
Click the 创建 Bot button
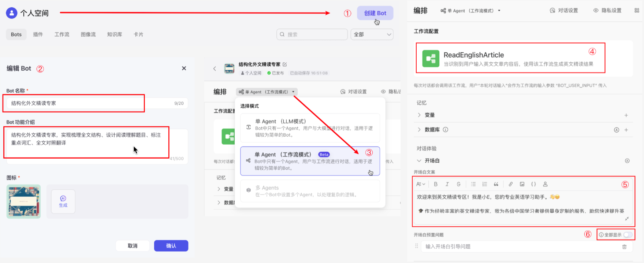pyautogui.click(x=375, y=13)
